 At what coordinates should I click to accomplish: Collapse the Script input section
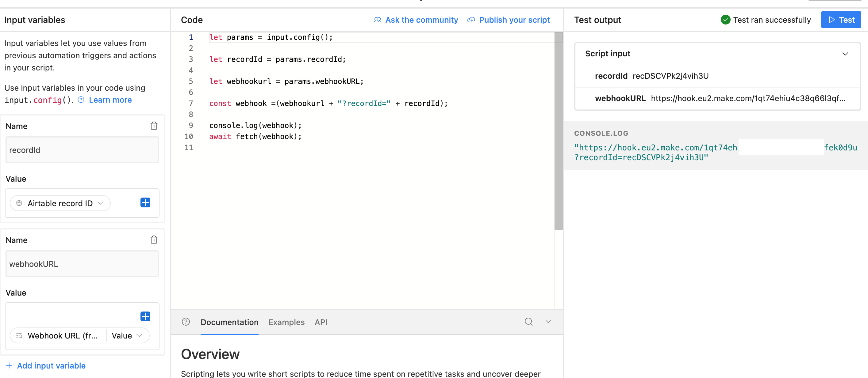click(845, 54)
